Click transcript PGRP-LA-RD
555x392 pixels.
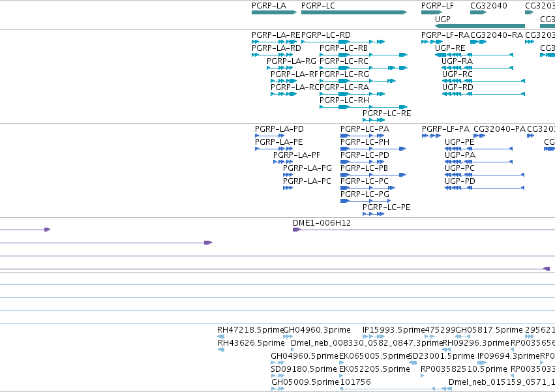[x=272, y=55]
